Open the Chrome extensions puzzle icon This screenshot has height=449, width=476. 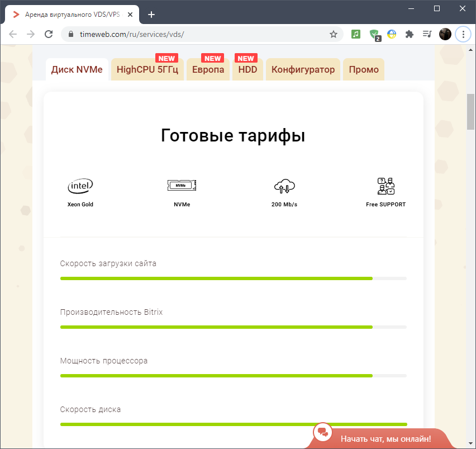click(x=410, y=34)
